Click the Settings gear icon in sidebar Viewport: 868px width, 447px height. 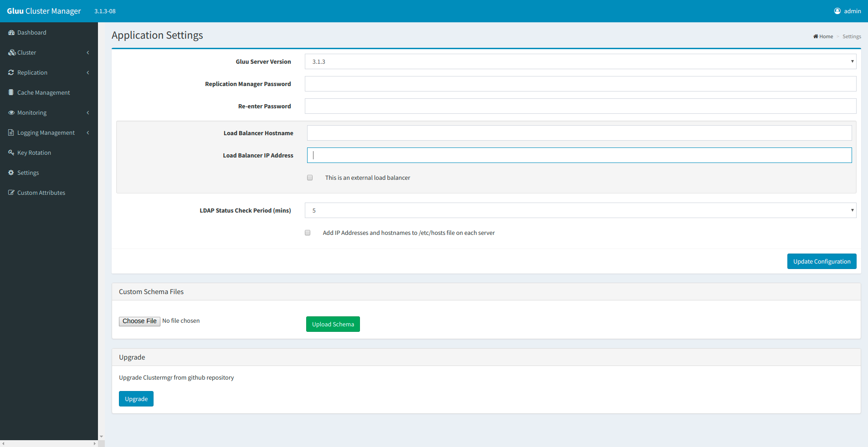pyautogui.click(x=11, y=173)
